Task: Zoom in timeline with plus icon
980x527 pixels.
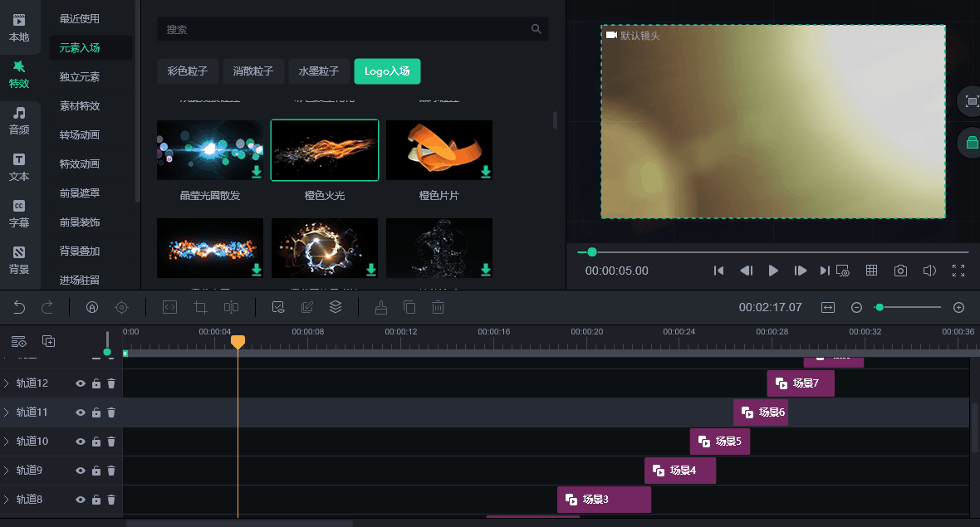Action: [958, 307]
